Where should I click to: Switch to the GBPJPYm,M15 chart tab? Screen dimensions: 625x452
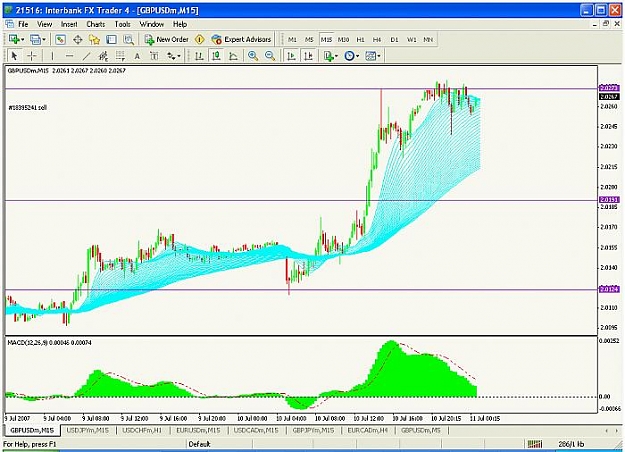313,430
